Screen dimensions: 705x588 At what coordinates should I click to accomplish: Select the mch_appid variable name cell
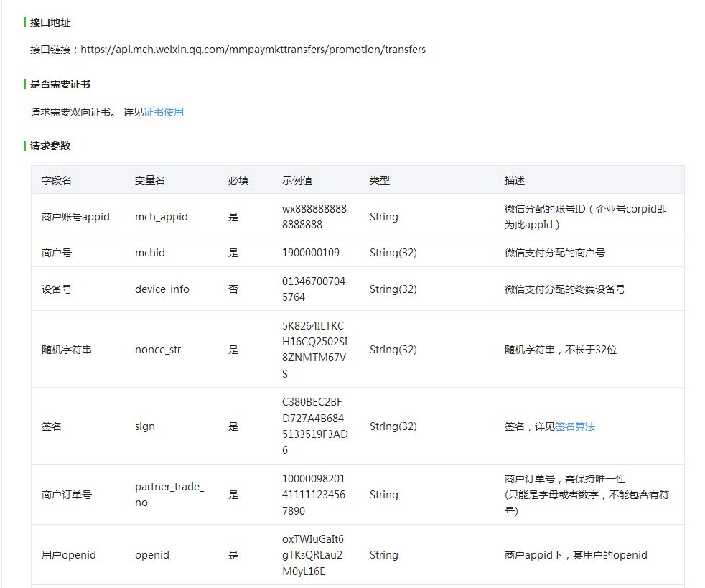tap(162, 217)
